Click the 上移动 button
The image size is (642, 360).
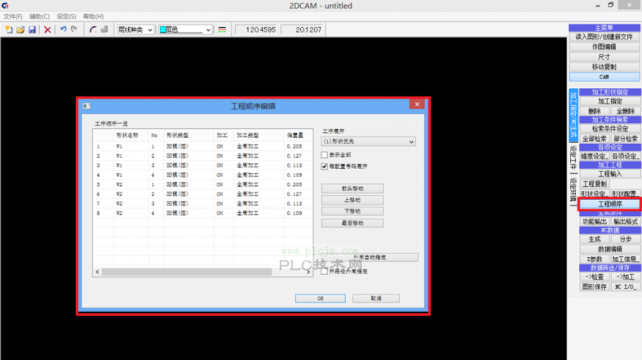coord(353,200)
